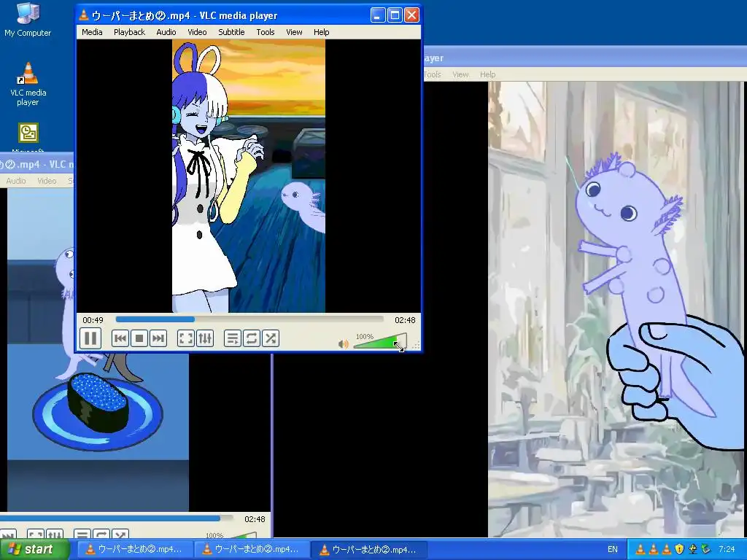Select the My Computer desktop icon

pyautogui.click(x=28, y=20)
